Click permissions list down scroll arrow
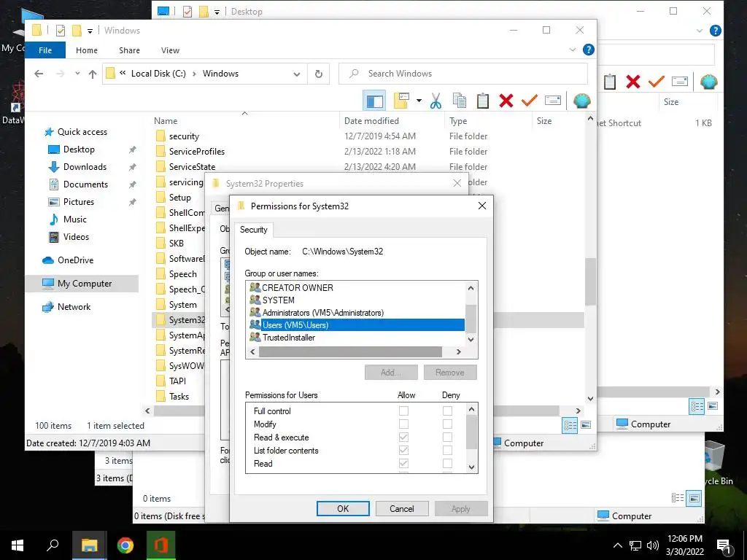This screenshot has height=560, width=747. click(x=471, y=467)
